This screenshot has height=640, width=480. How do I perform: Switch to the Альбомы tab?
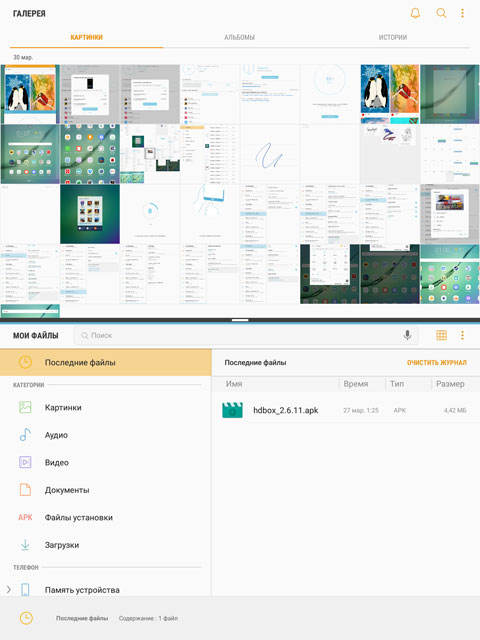[x=240, y=37]
